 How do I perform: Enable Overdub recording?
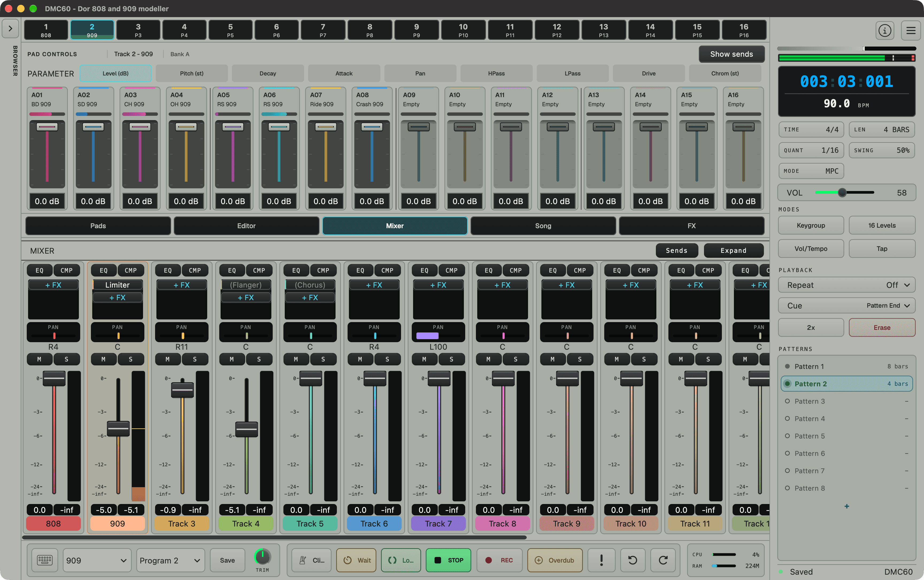[x=555, y=560]
